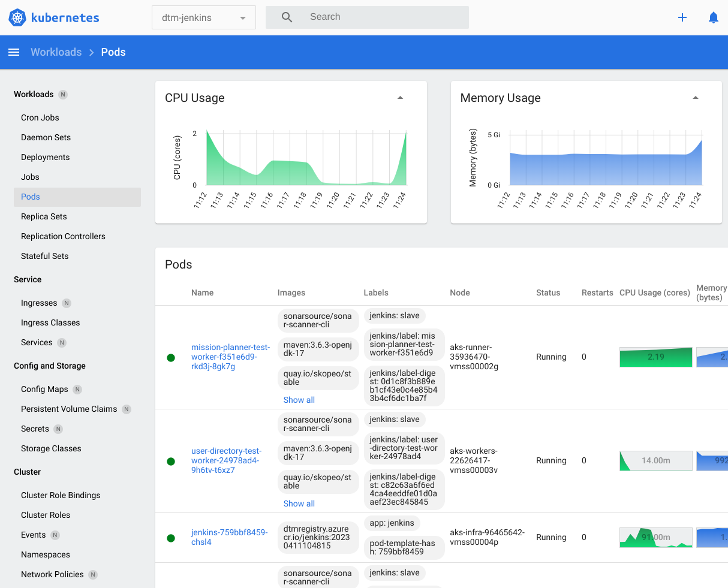
Task: Click the N badge beside Secrets
Action: tap(58, 429)
